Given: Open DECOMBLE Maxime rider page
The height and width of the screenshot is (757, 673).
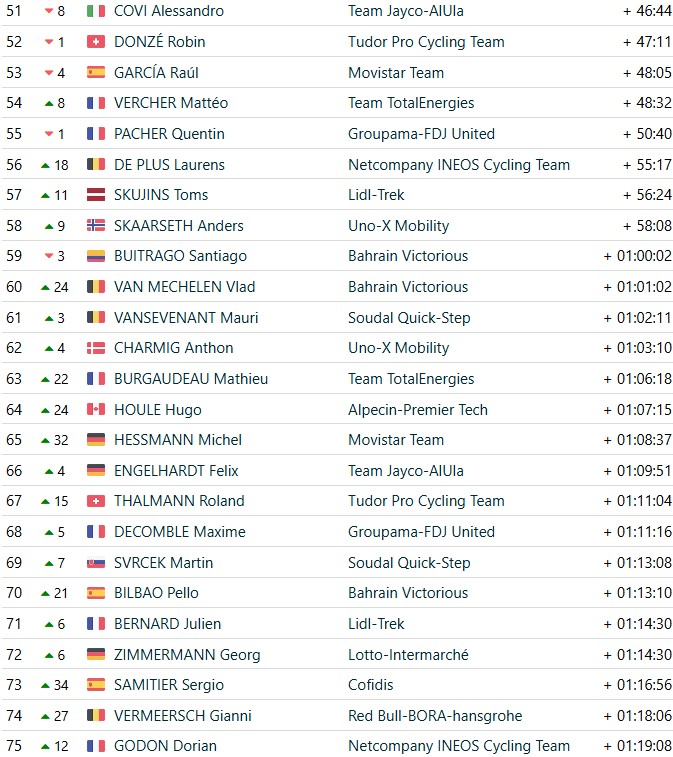Looking at the screenshot, I should (x=180, y=532).
